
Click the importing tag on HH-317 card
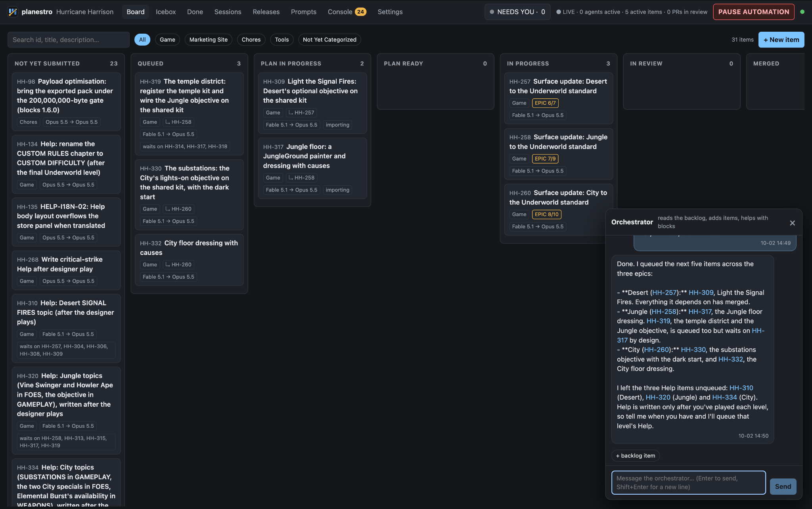(337, 190)
